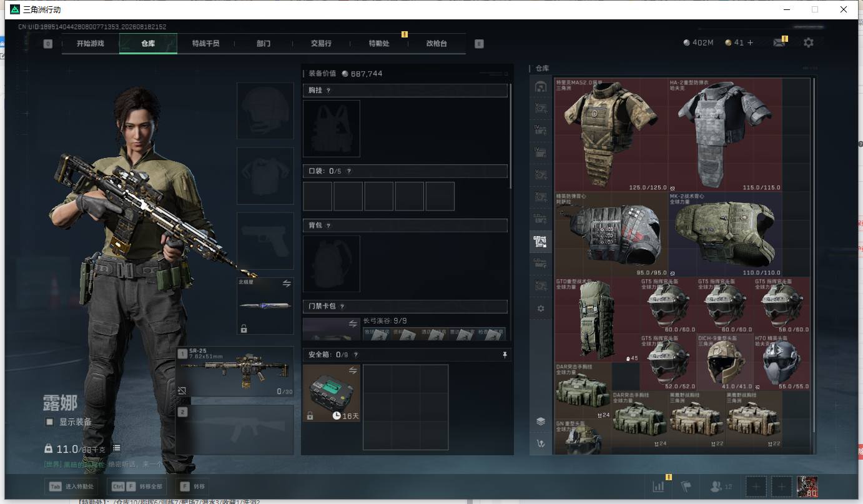This screenshot has width=863, height=504.
Task: Toggle the pin on the 安全箱 header
Action: click(505, 355)
